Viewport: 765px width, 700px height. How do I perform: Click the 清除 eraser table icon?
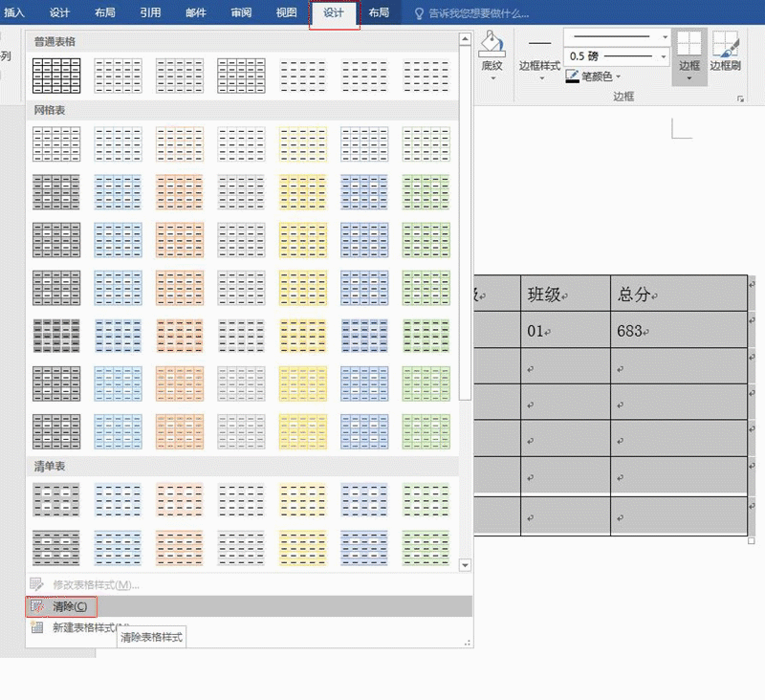37,606
